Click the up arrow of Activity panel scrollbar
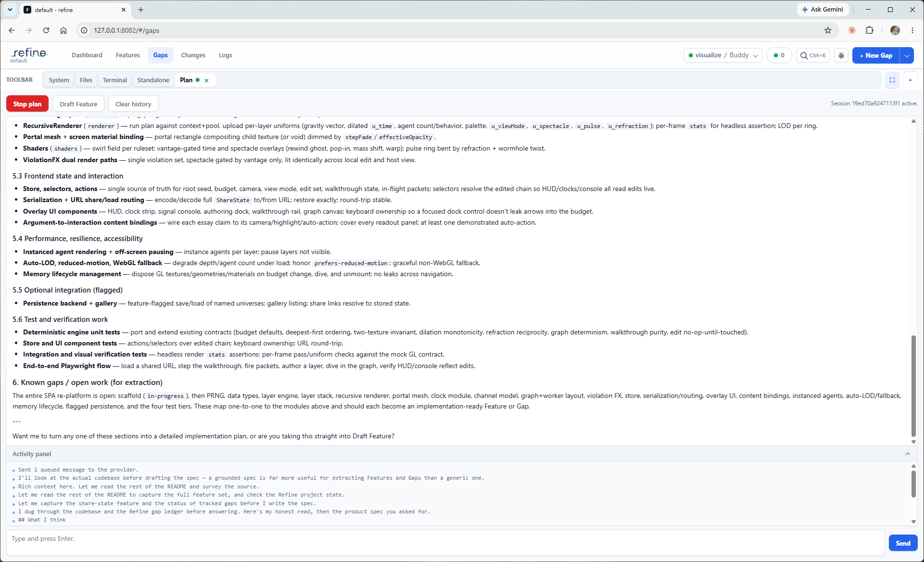The image size is (924, 562). pos(913,466)
